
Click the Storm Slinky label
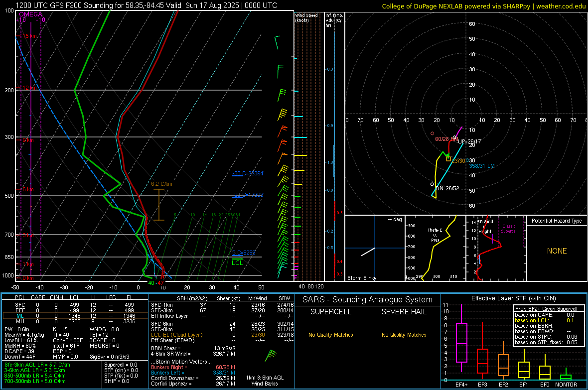(361, 278)
